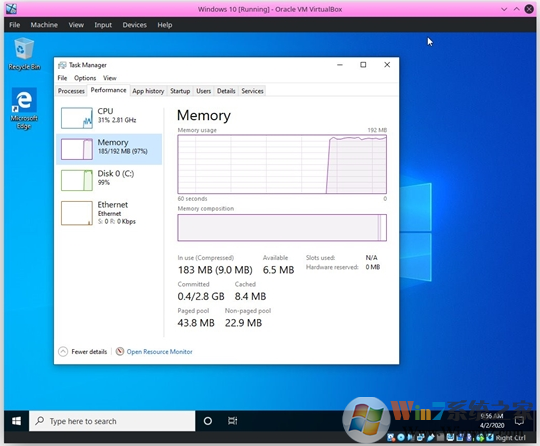Screen dimensions: 540x446
Task: Open VirtualBox Devices menu
Action: (x=134, y=25)
